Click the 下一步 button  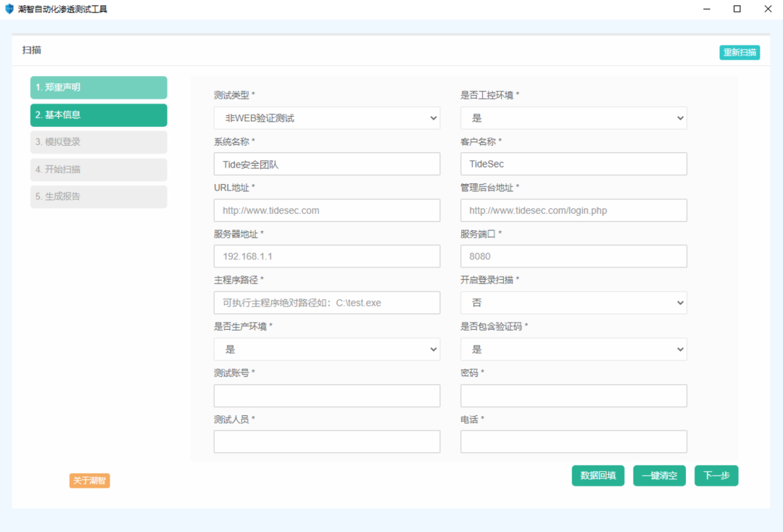(716, 475)
